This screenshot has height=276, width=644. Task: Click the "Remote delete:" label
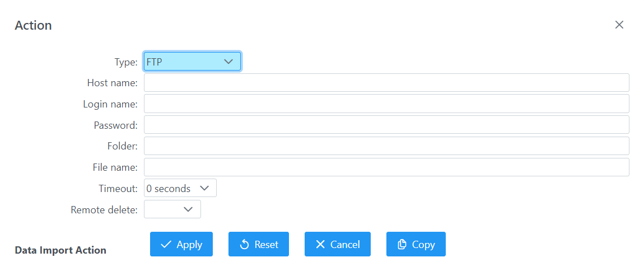tap(104, 210)
